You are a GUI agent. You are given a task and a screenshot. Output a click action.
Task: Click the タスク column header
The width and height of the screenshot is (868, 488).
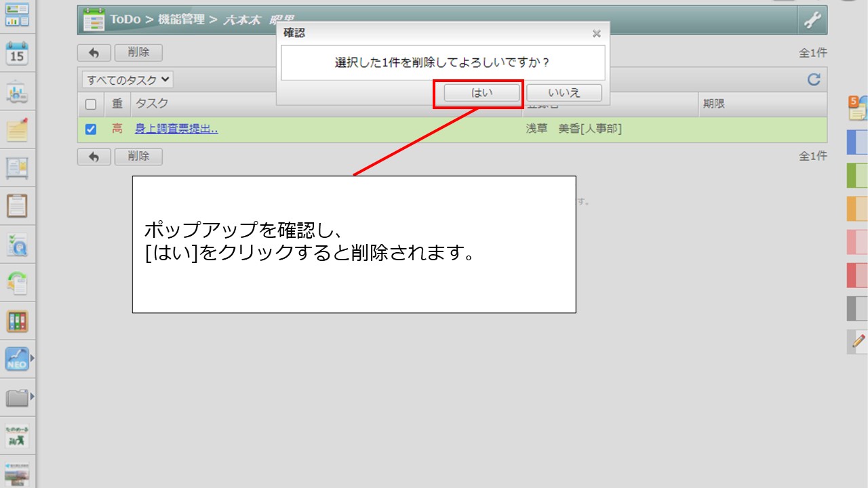click(152, 104)
